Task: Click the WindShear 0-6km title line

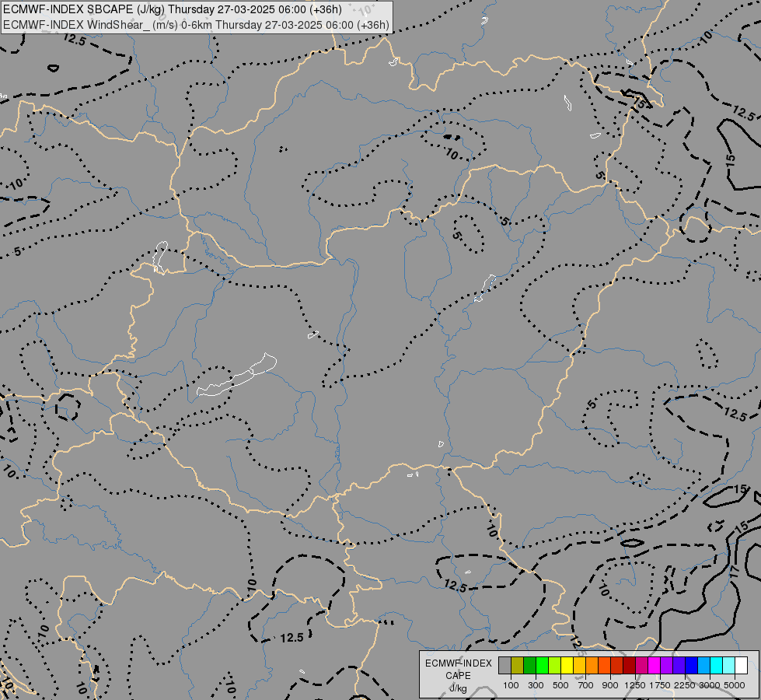Action: pyautogui.click(x=196, y=25)
